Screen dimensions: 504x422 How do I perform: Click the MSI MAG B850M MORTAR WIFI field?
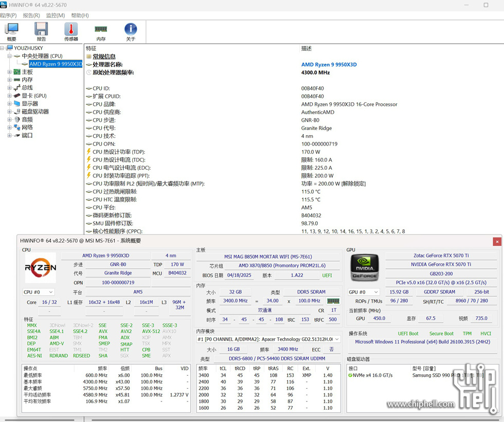coord(268,256)
